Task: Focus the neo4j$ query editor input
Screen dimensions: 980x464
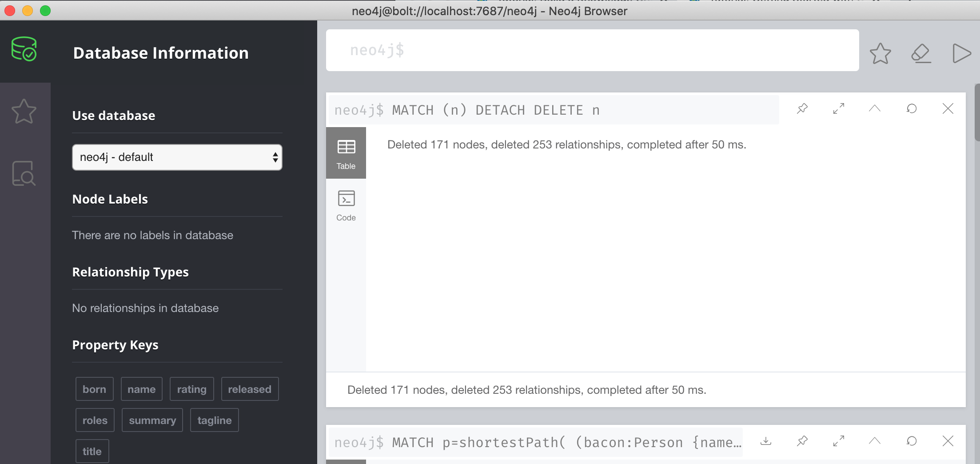Action: point(592,51)
